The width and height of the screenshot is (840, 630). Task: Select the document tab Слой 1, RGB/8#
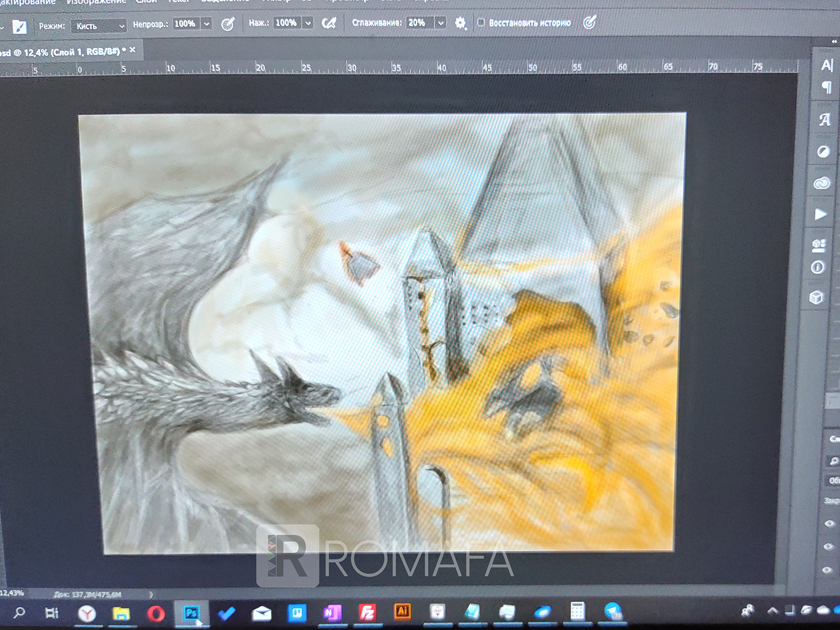(60, 52)
